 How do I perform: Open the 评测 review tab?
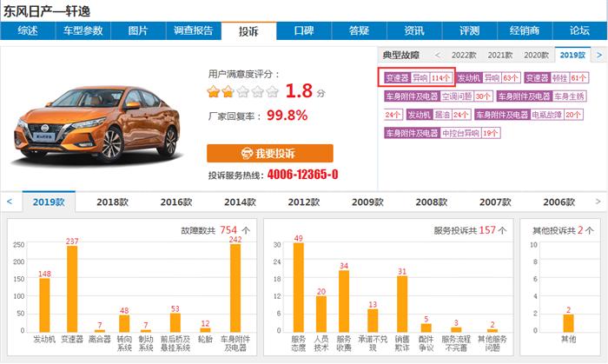click(x=470, y=31)
